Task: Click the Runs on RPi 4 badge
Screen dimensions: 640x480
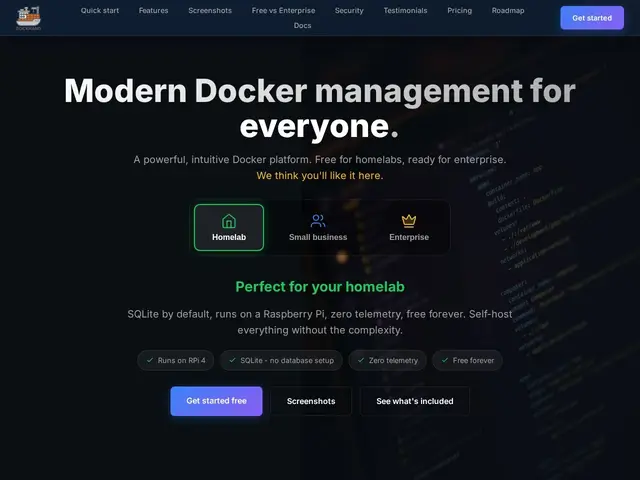Action: click(176, 360)
